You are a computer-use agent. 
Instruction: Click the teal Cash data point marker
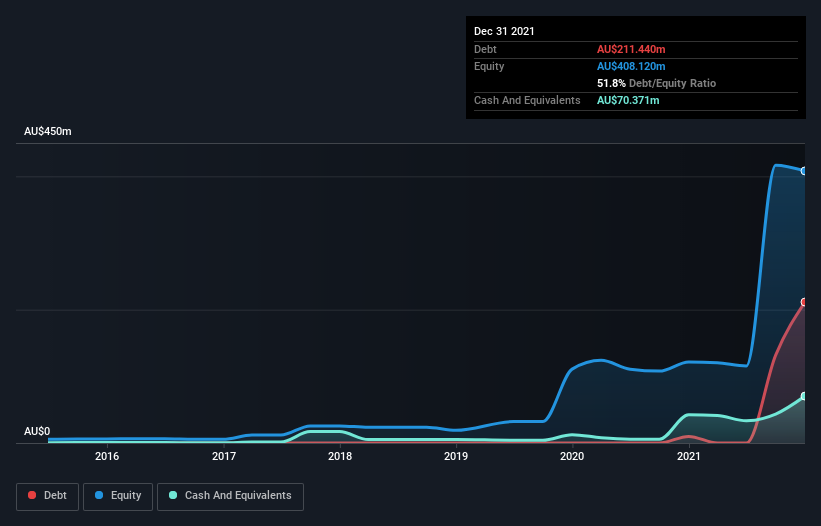(804, 396)
